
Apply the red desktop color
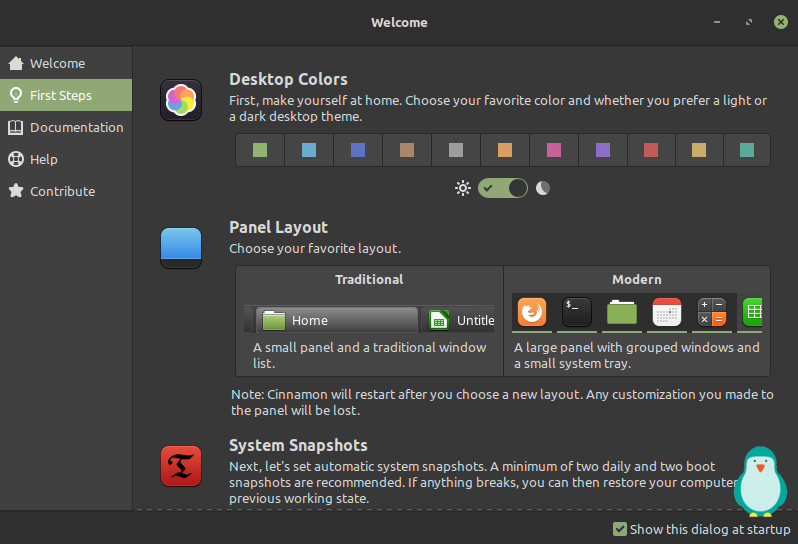651,150
